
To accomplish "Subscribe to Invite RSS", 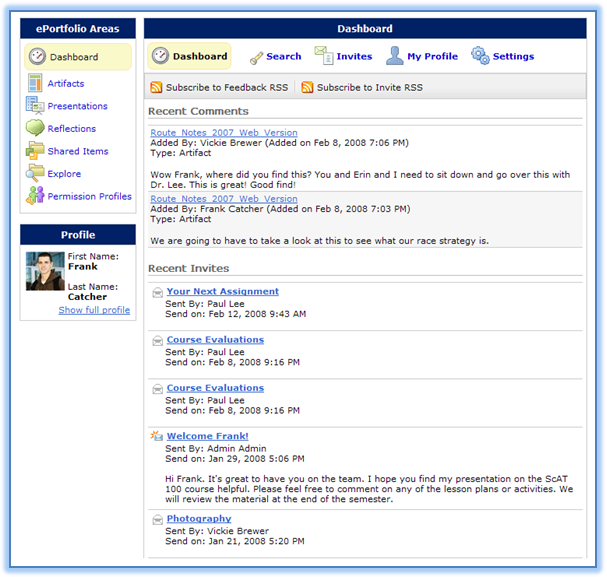I will [x=362, y=87].
